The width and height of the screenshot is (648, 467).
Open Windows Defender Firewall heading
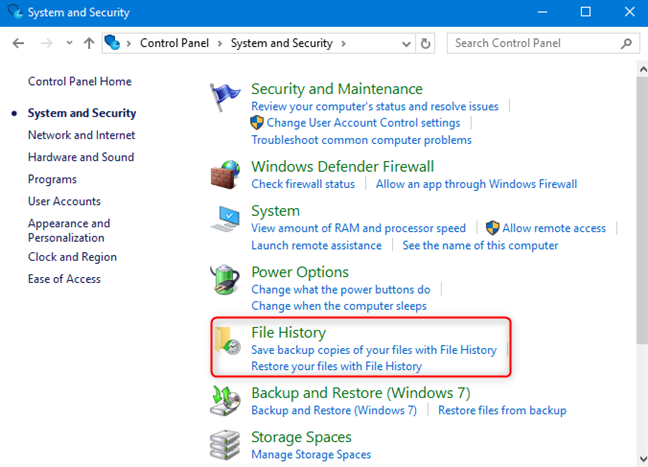[x=343, y=167]
